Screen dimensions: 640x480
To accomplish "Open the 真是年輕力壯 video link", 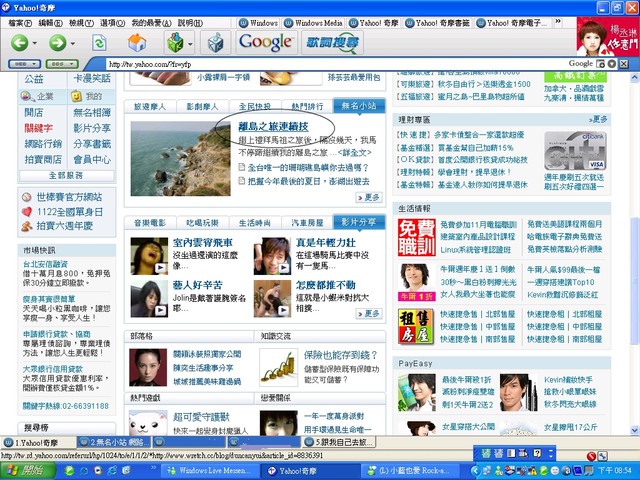I will pyautogui.click(x=326, y=242).
